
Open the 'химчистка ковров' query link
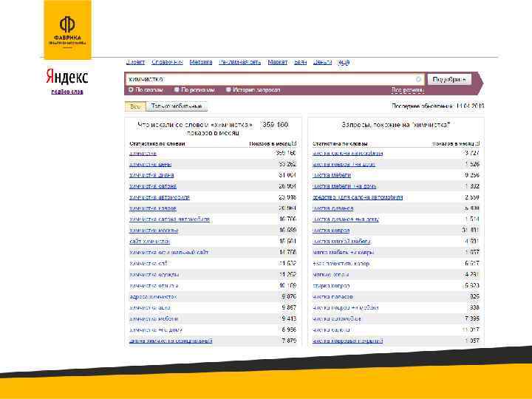[153, 208]
